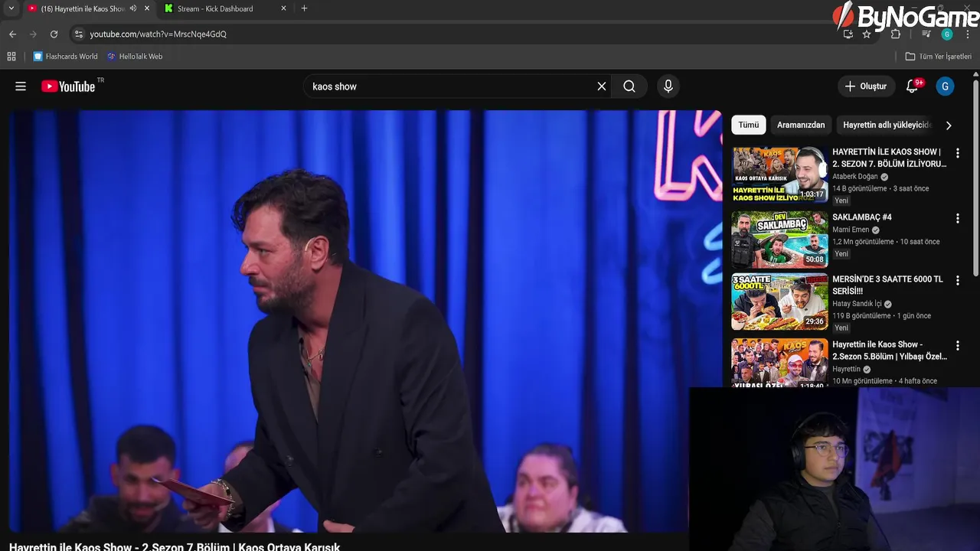The image size is (980, 551).
Task: View site information icon in address bar
Action: click(x=78, y=34)
